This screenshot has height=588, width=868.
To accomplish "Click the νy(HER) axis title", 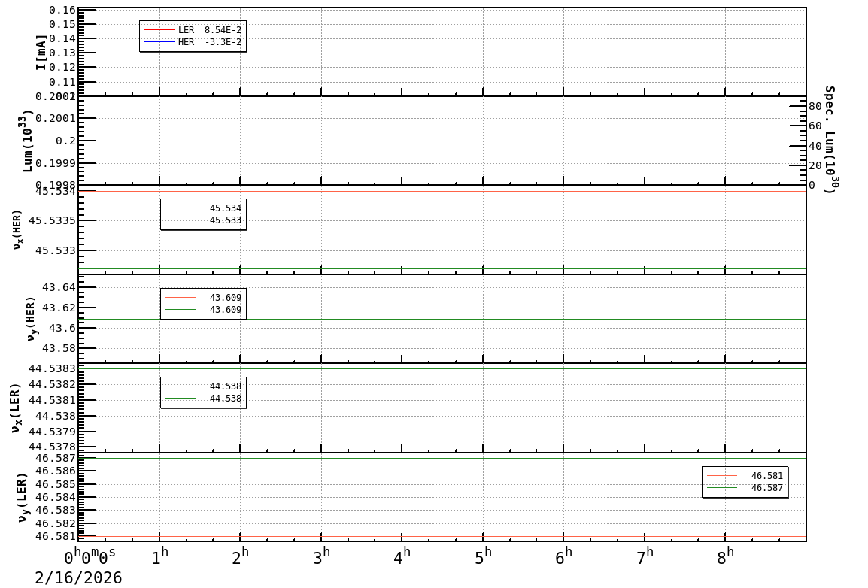I will [30, 318].
